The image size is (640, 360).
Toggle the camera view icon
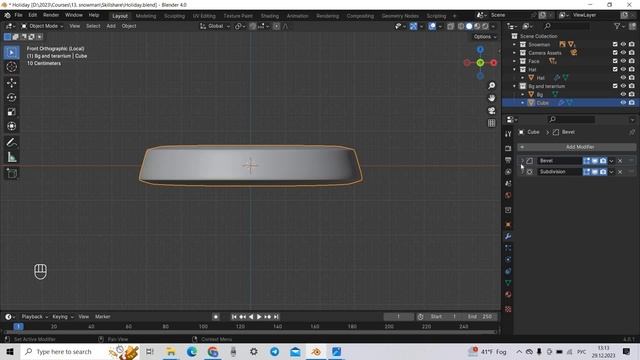pos(491,111)
